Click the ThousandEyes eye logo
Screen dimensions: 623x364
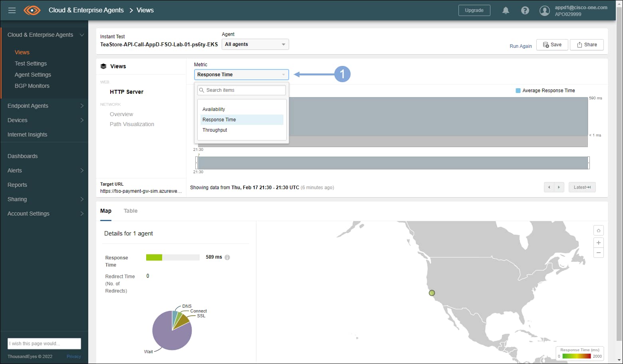click(x=32, y=10)
